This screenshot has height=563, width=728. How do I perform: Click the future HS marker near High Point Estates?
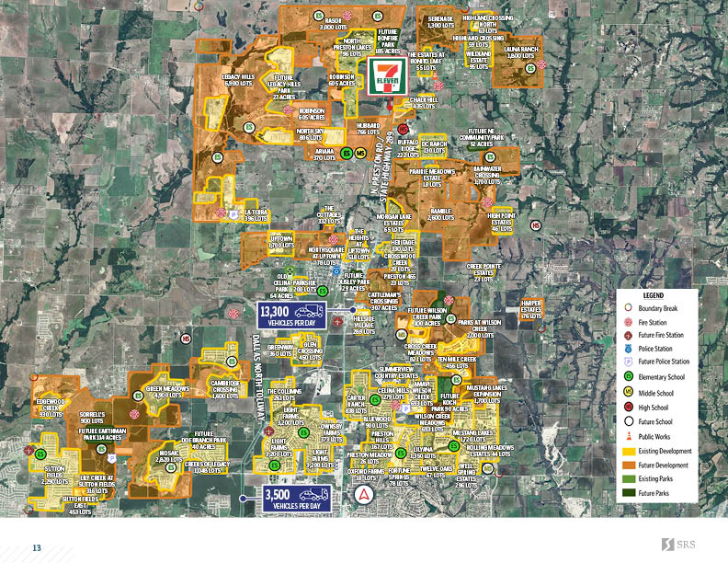(x=536, y=225)
